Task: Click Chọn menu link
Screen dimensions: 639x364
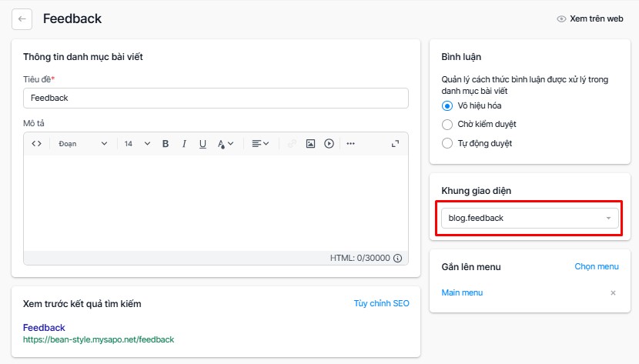Action: [x=597, y=266]
